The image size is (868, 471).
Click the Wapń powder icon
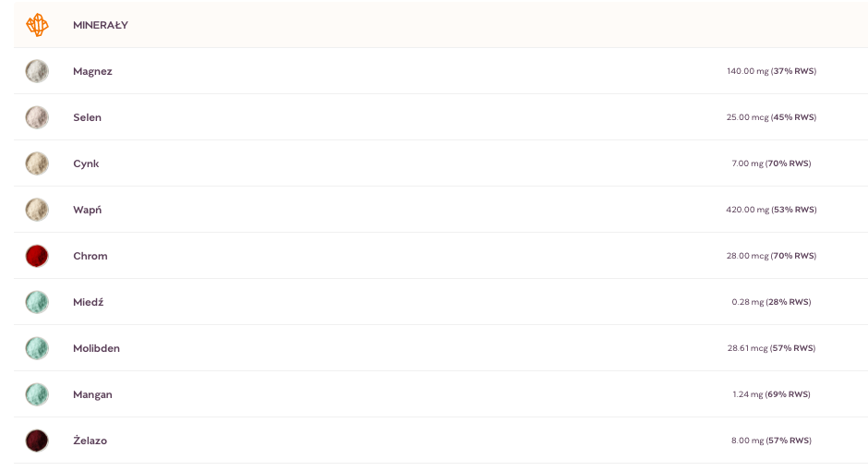tap(37, 210)
